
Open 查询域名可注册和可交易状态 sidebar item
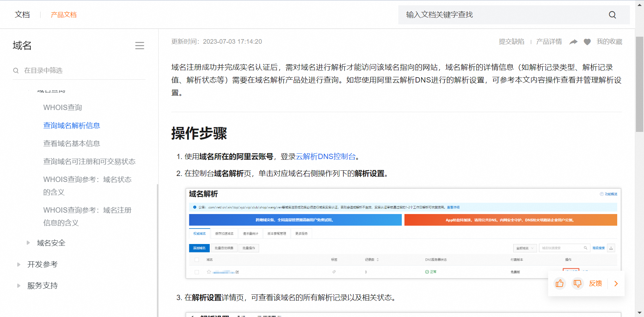[x=89, y=161]
